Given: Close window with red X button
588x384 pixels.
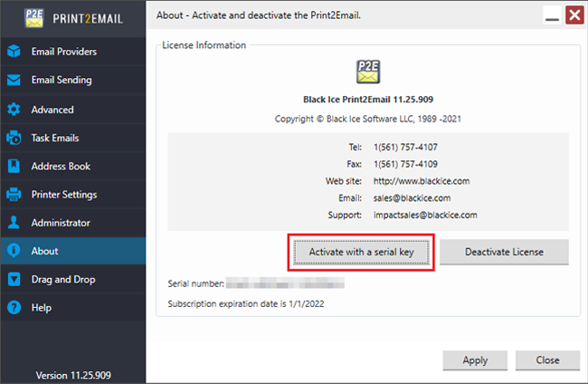Looking at the screenshot, I should pos(574,15).
